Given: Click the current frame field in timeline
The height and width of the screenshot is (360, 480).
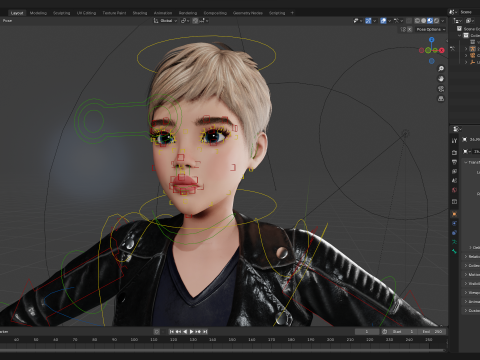Looking at the screenshot, I should click(x=367, y=332).
